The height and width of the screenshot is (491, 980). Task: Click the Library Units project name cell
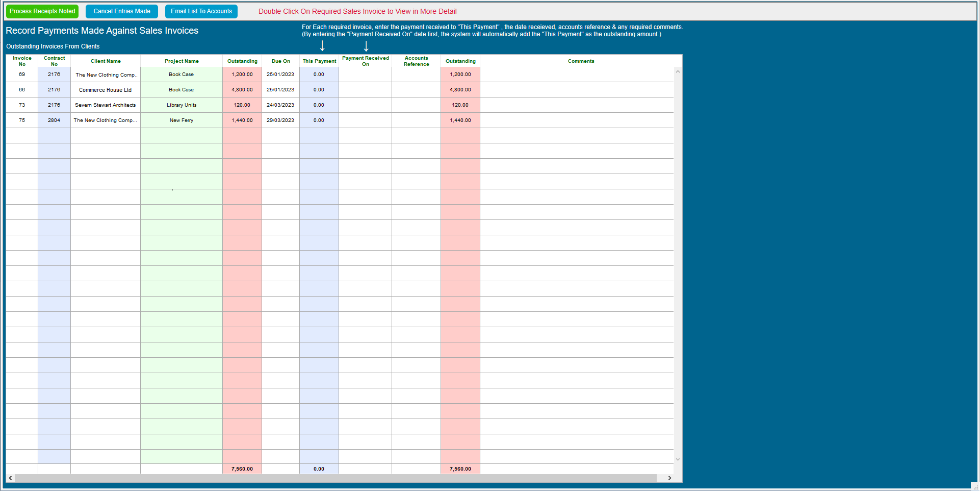(x=182, y=105)
